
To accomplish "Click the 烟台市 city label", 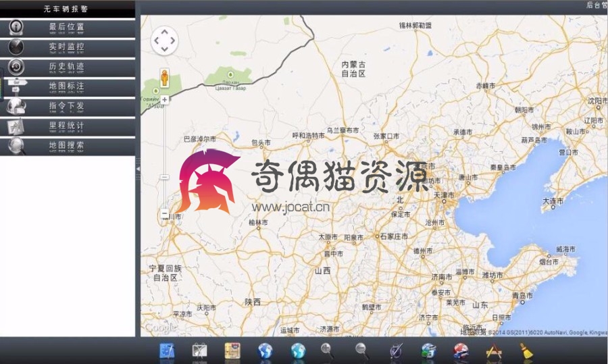I will pos(549,261).
